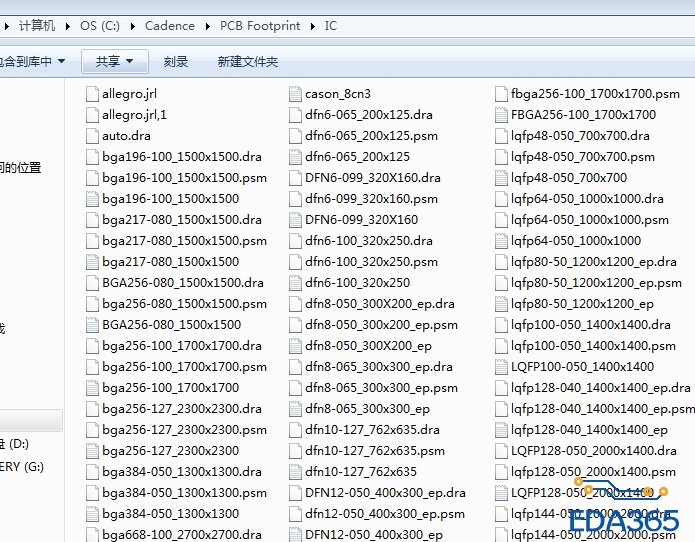Select file dfn8-050_300X200_ep.dra
695x542 pixels.
pos(371,304)
